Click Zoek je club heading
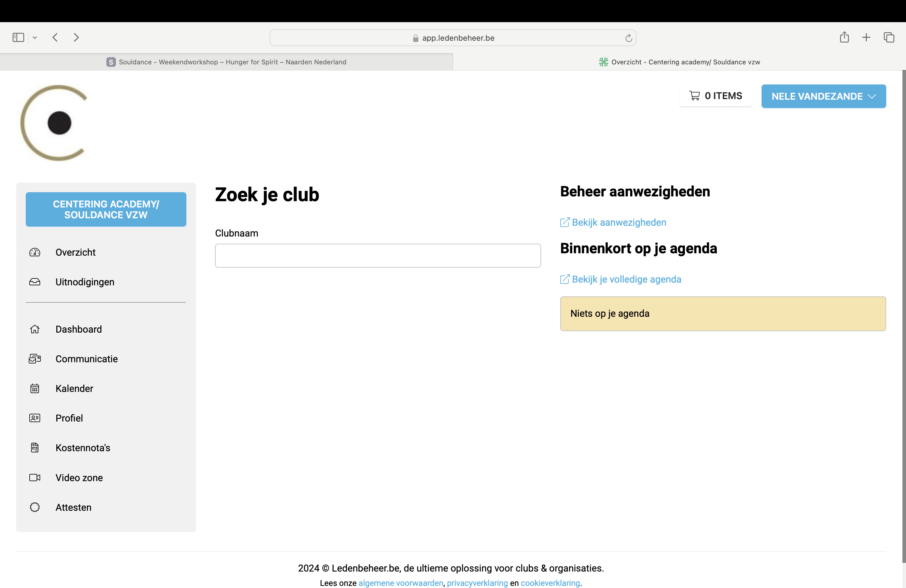This screenshot has width=906, height=588. pos(267,195)
